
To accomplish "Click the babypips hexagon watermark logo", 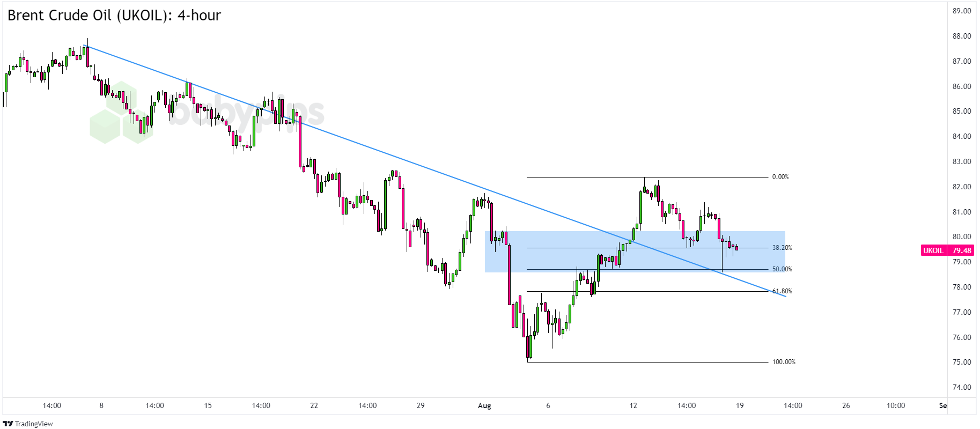I will tap(121, 113).
